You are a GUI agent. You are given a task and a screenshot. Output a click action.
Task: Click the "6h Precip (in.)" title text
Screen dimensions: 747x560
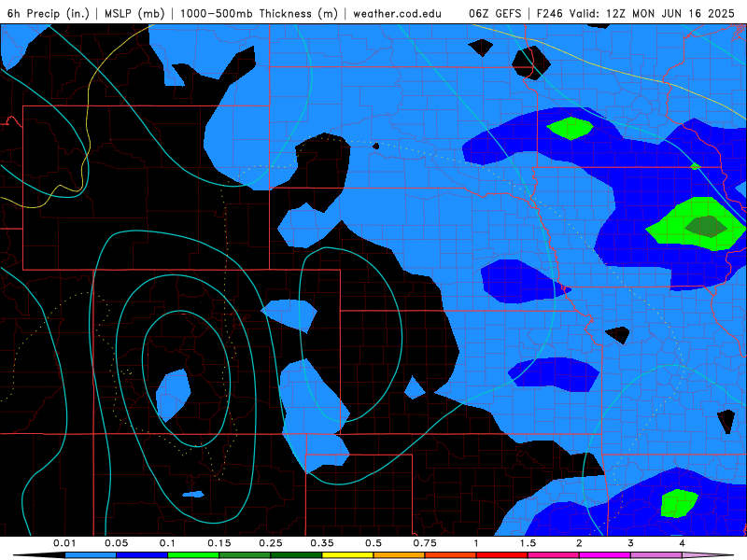[x=49, y=13]
